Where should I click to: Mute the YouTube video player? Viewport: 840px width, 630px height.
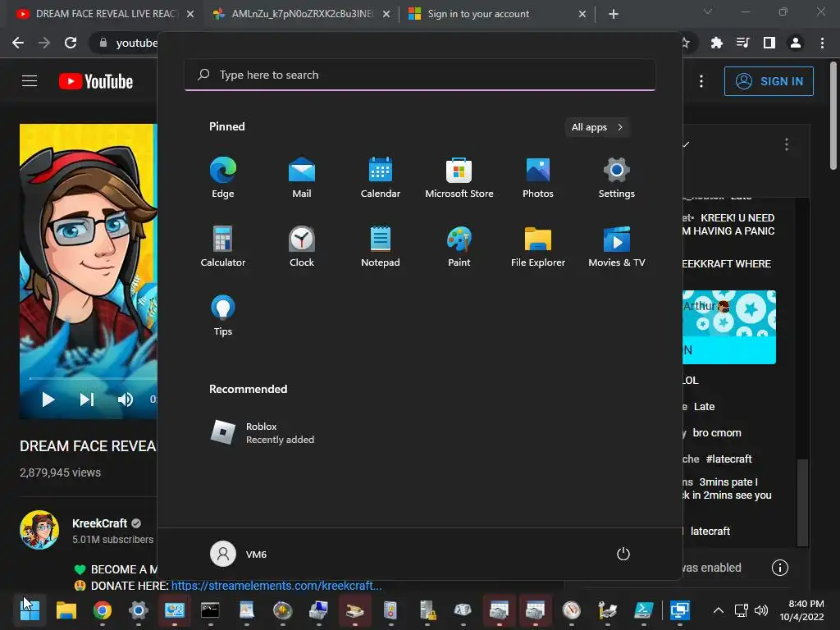pyautogui.click(x=126, y=399)
